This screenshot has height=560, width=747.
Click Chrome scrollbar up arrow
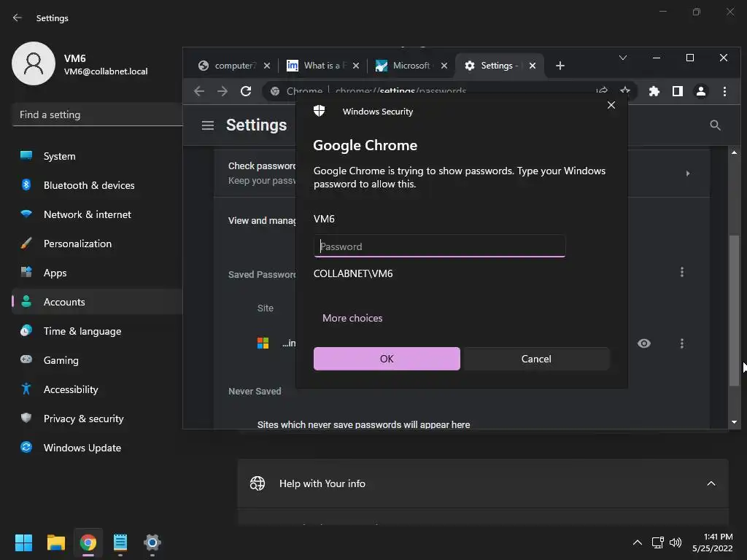pyautogui.click(x=734, y=152)
